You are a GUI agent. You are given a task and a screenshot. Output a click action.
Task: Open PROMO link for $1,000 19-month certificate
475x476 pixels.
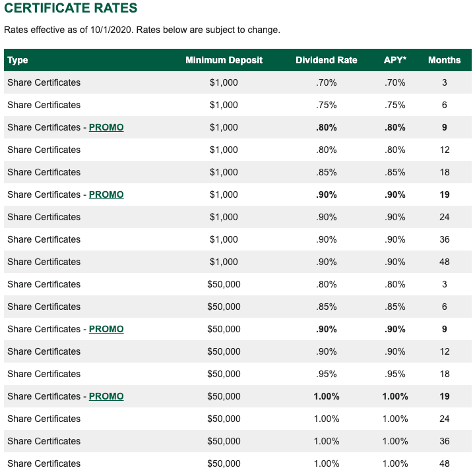[x=106, y=194]
